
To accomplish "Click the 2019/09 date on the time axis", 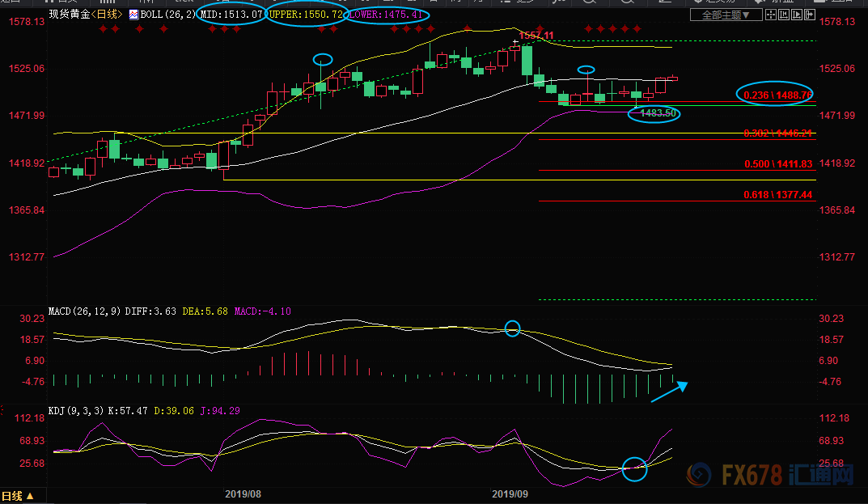I will [510, 493].
